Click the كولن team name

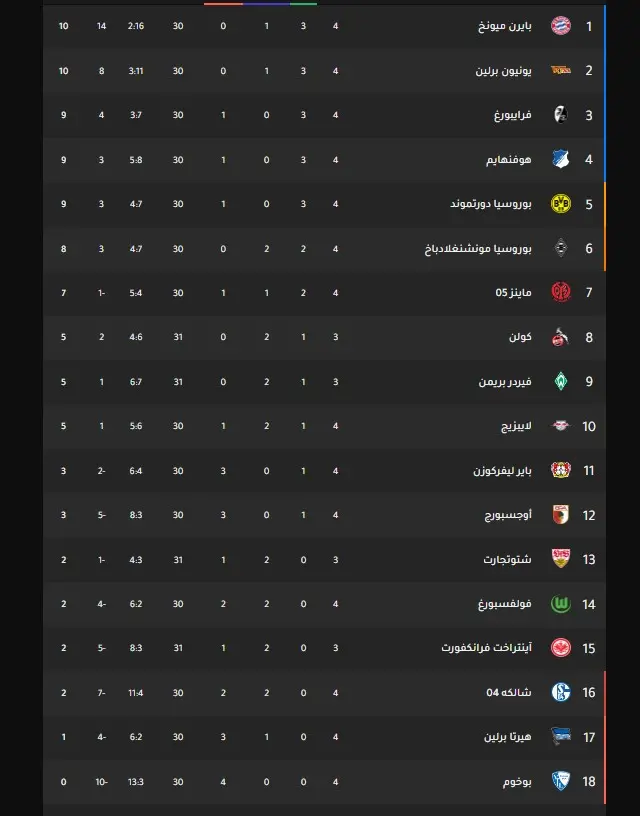pos(520,337)
